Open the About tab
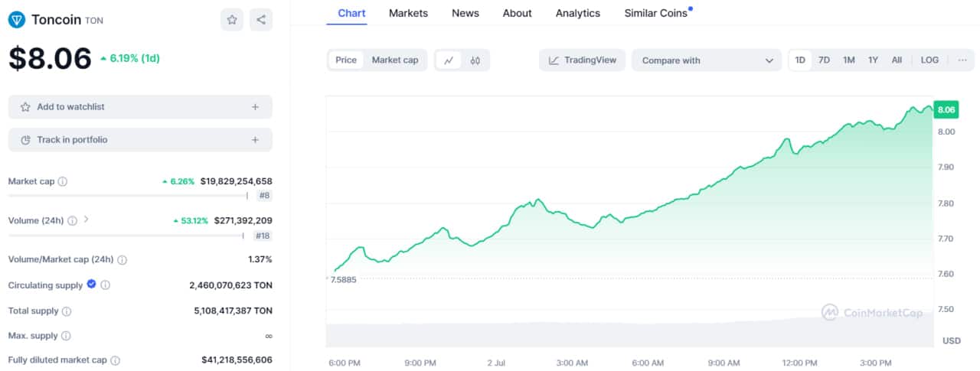980x371 pixels. pyautogui.click(x=518, y=13)
